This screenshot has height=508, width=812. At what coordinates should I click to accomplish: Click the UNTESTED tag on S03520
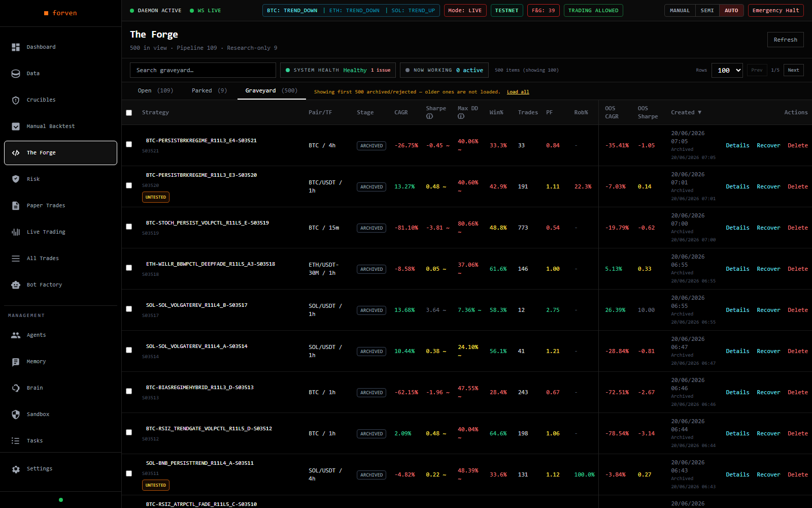[x=156, y=198]
